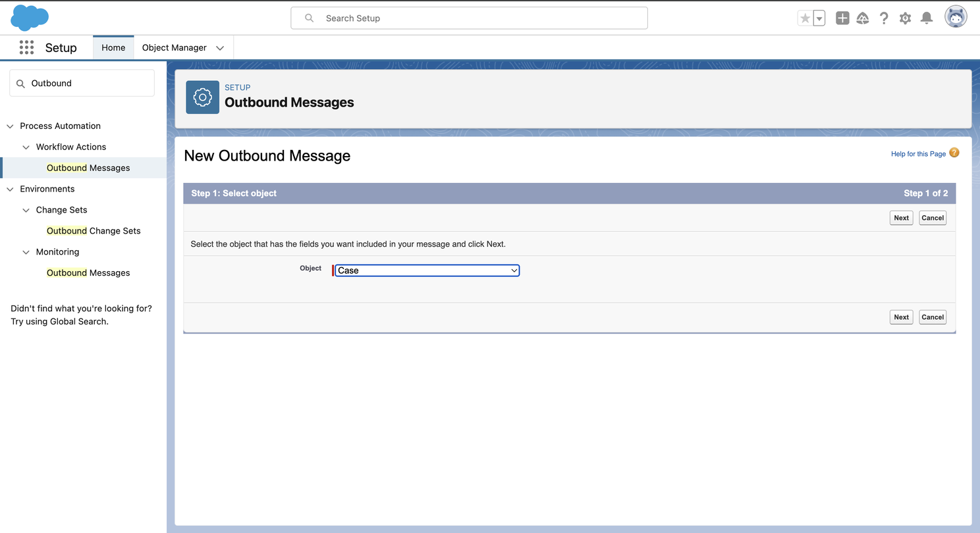Click the bottom Cancel button
Viewport: 980px width, 533px height.
pos(933,317)
